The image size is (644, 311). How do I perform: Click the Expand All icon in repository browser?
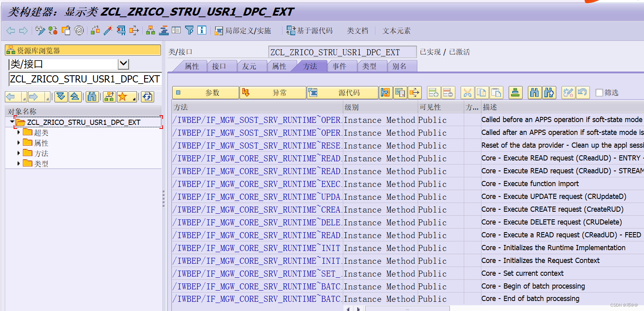pyautogui.click(x=61, y=97)
